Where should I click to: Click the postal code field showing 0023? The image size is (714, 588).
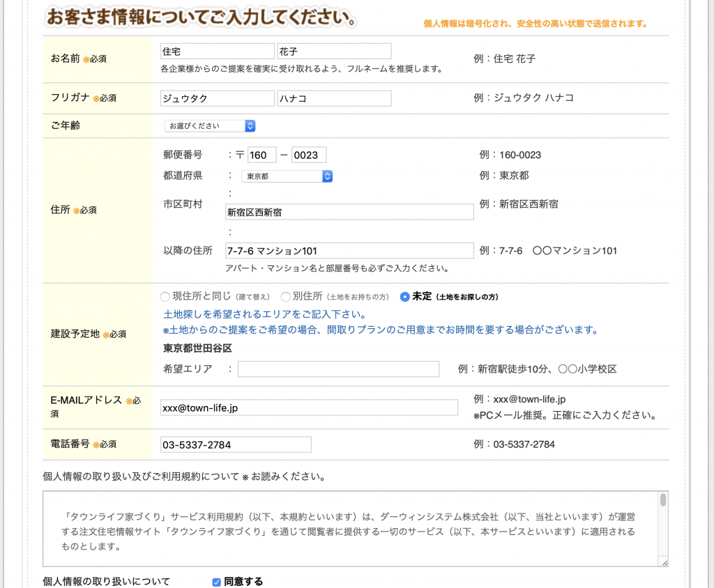pos(309,155)
